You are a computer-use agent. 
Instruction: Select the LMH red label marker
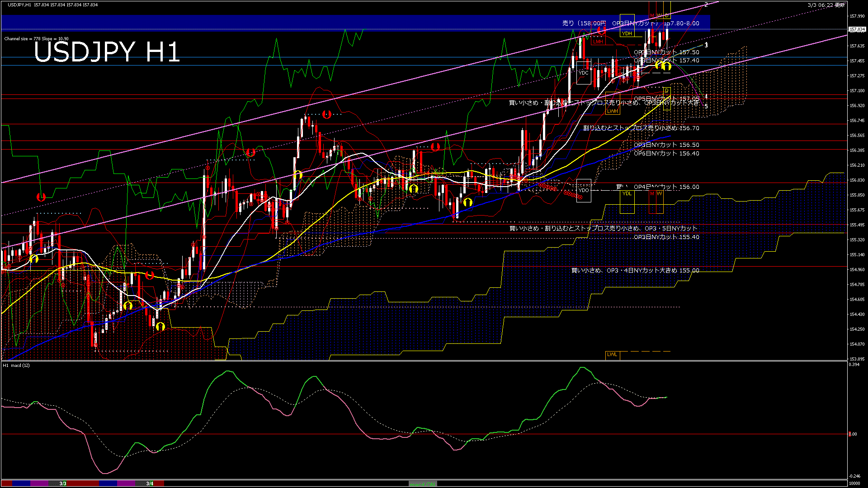pyautogui.click(x=598, y=42)
